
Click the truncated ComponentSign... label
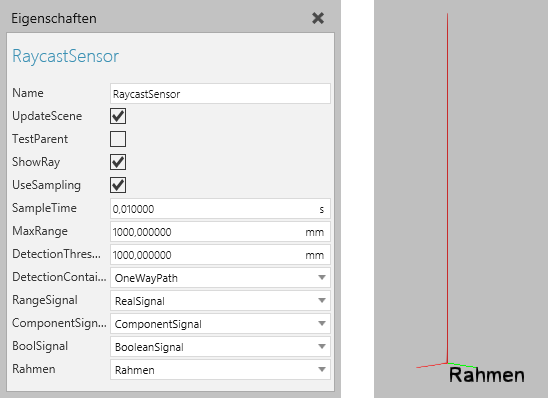tap(59, 324)
